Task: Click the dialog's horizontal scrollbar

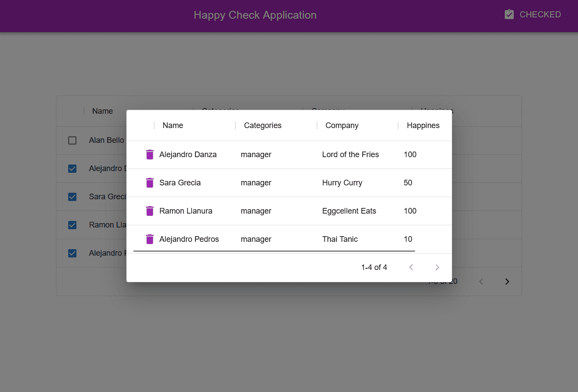Action: (x=274, y=251)
